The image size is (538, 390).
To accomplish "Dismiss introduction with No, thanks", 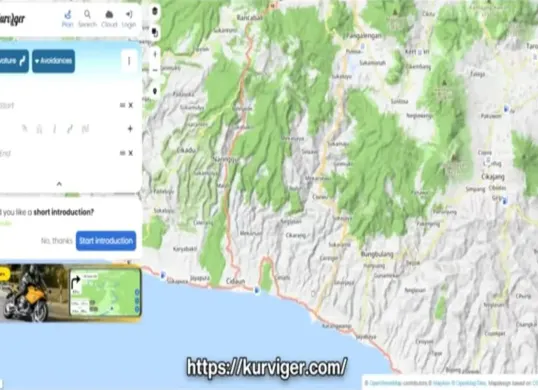I will (57, 241).
